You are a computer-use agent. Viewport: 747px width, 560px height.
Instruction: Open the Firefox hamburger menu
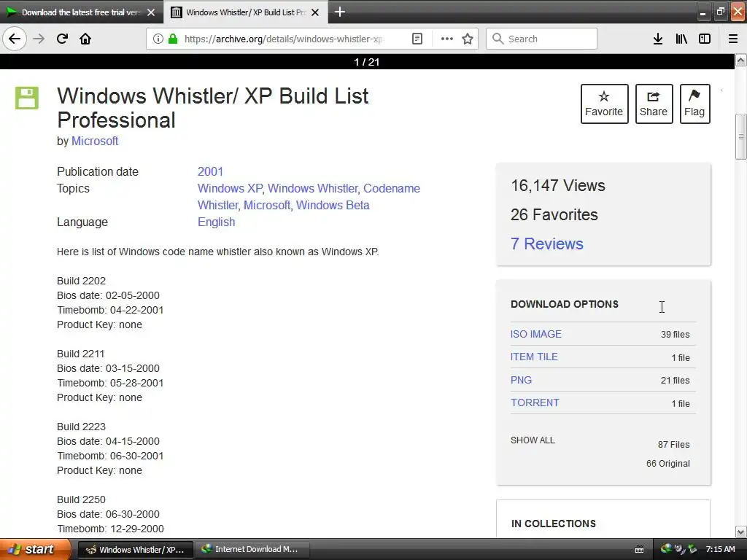pos(733,39)
